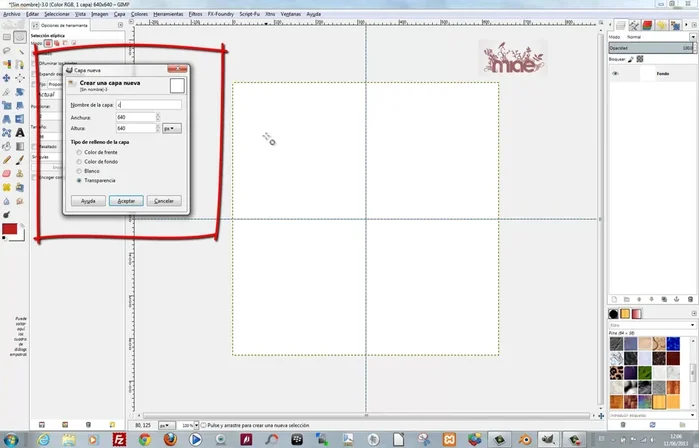Open the px unit dropdown in dialog

171,128
